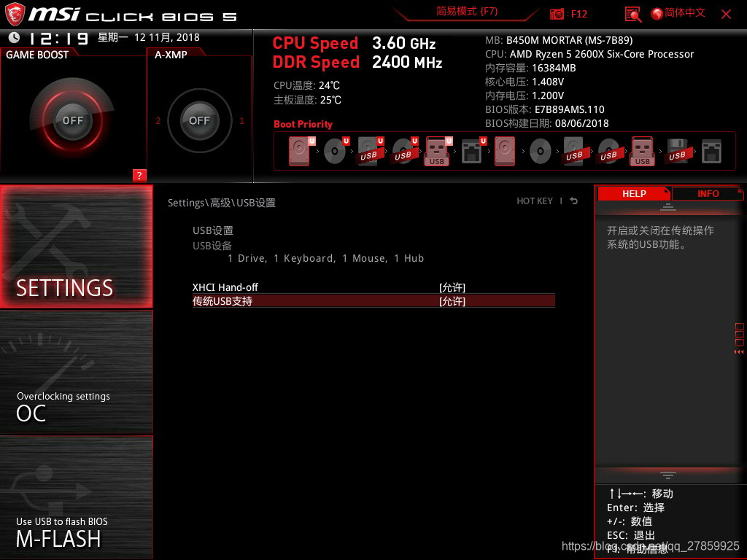Select the legacy CD/DVD boot icon without U badge
747x560 pixels.
[541, 152]
